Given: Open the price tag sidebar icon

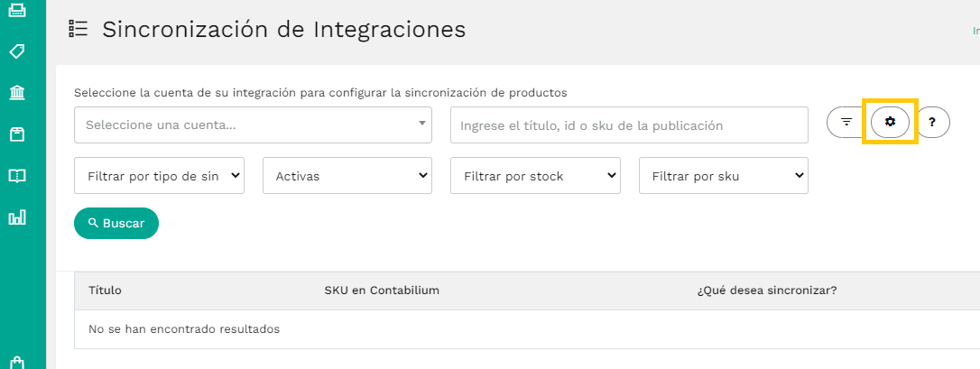Looking at the screenshot, I should [x=16, y=51].
